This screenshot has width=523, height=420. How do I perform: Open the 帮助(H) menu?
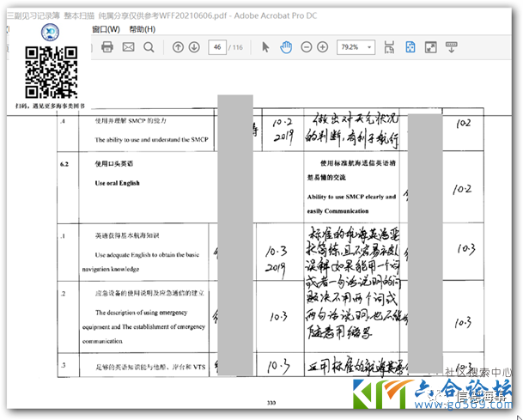coord(142,28)
